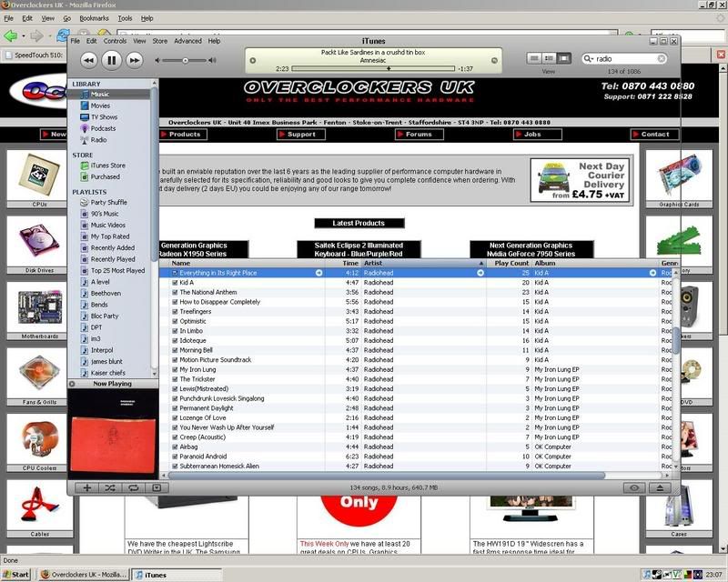Viewport: 728px width, 582px height.
Task: Select Bloc Party playlist
Action: click(105, 316)
